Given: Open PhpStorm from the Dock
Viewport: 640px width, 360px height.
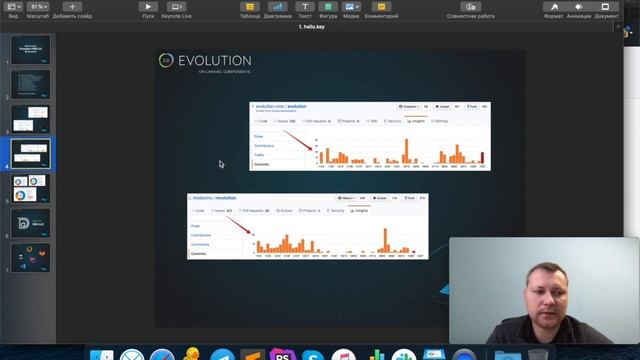Looking at the screenshot, I should pos(282,354).
